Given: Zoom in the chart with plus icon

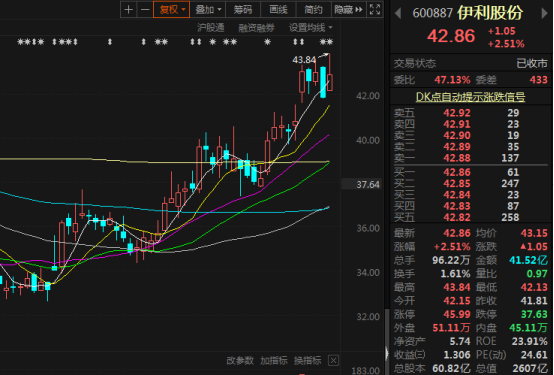Looking at the screenshot, I should pos(129,10).
